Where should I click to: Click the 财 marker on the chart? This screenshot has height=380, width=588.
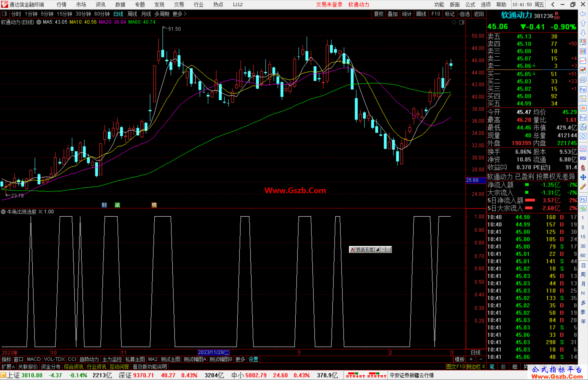point(104,205)
